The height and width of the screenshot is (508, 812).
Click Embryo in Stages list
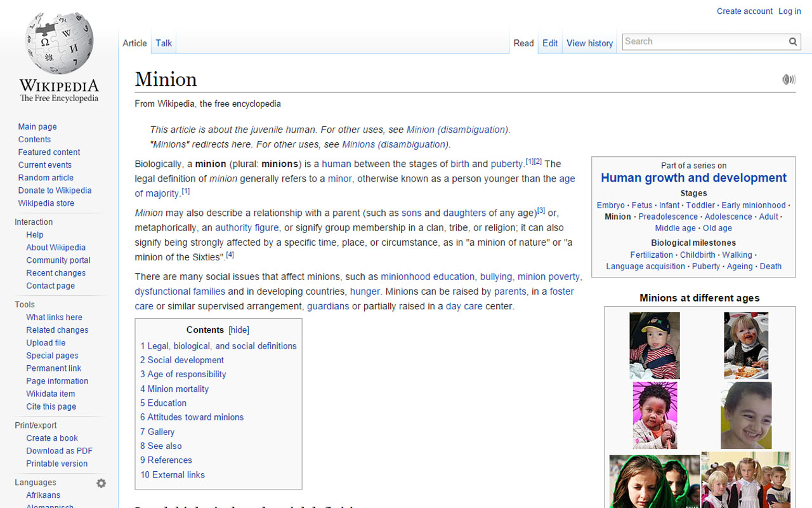click(x=611, y=205)
